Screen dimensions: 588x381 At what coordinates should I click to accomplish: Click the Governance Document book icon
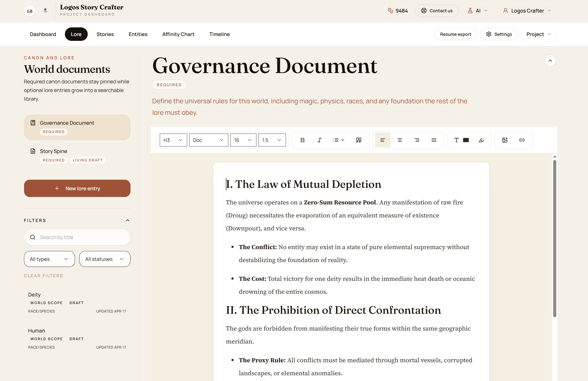33,123
